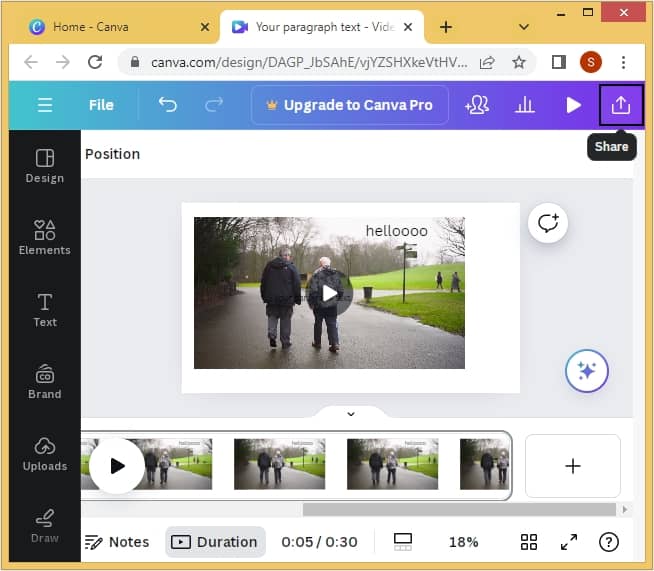Open the Design panel
654x571 pixels.
tap(45, 166)
